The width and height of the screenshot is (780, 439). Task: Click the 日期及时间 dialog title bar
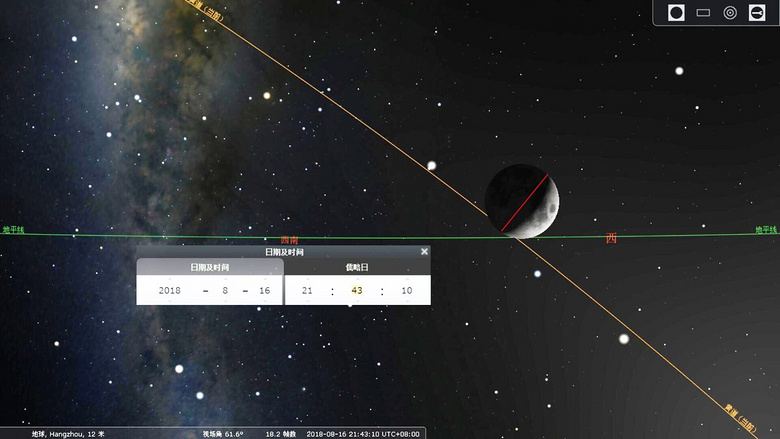pyautogui.click(x=284, y=252)
